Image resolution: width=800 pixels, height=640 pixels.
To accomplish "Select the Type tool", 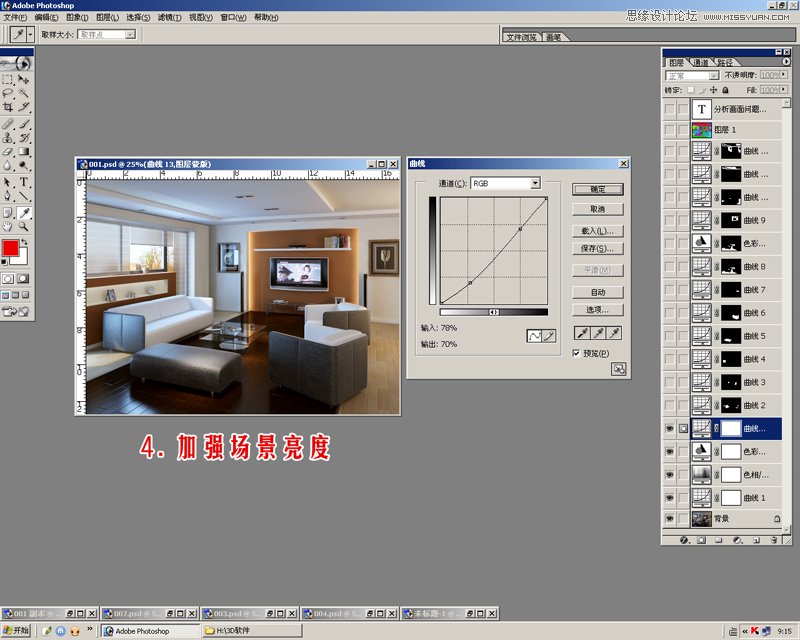I will point(23,182).
